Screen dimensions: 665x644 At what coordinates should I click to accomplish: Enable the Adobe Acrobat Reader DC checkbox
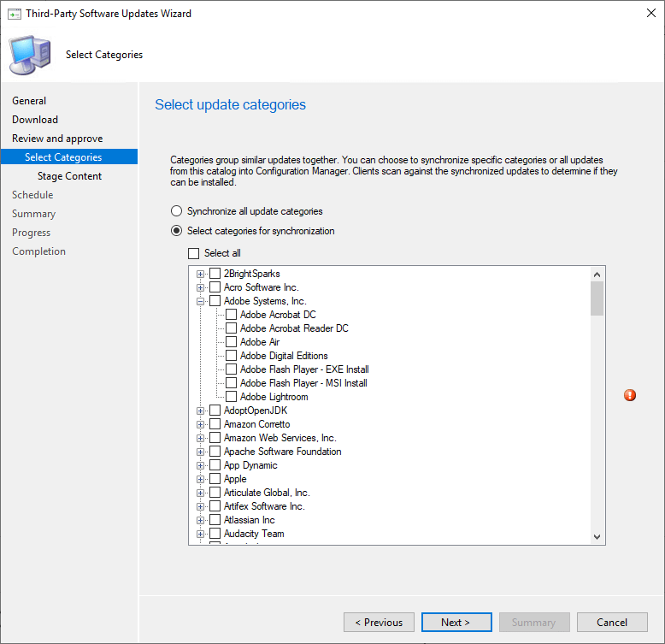coord(231,328)
